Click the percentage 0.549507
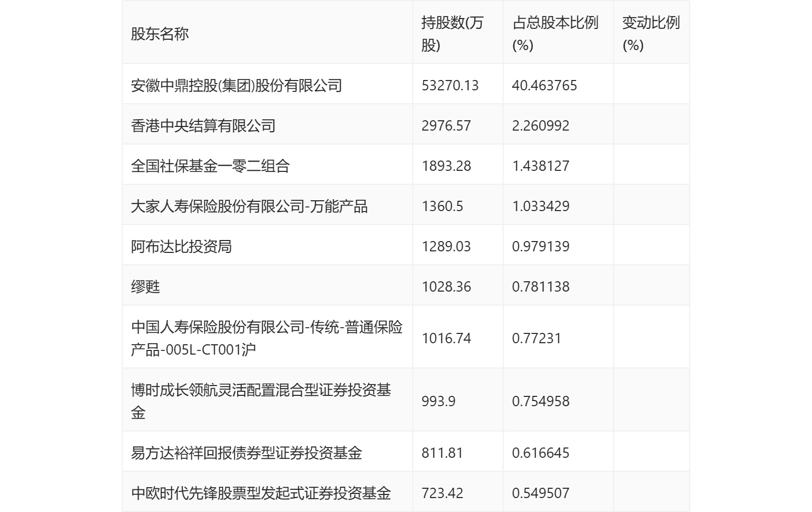The width and height of the screenshot is (812, 512). coord(541,493)
